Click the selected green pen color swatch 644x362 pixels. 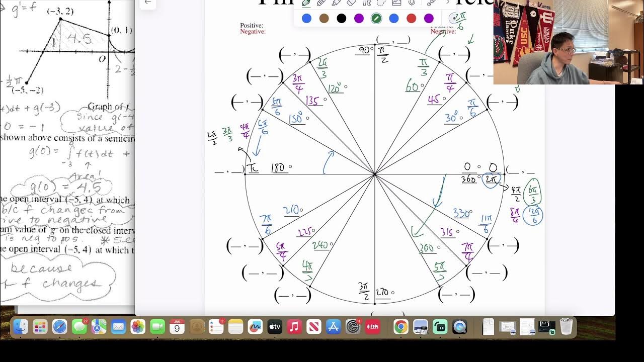[376, 19]
